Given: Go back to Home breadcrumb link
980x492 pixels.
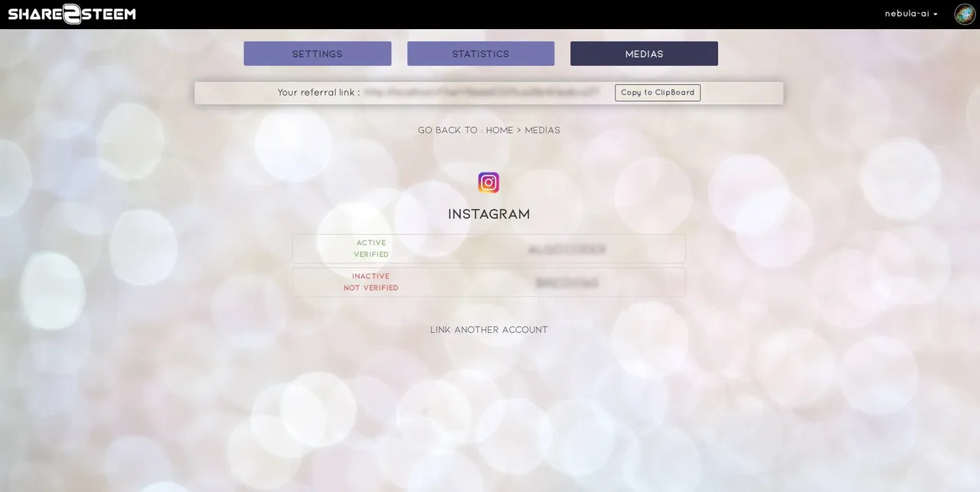Looking at the screenshot, I should (x=499, y=130).
